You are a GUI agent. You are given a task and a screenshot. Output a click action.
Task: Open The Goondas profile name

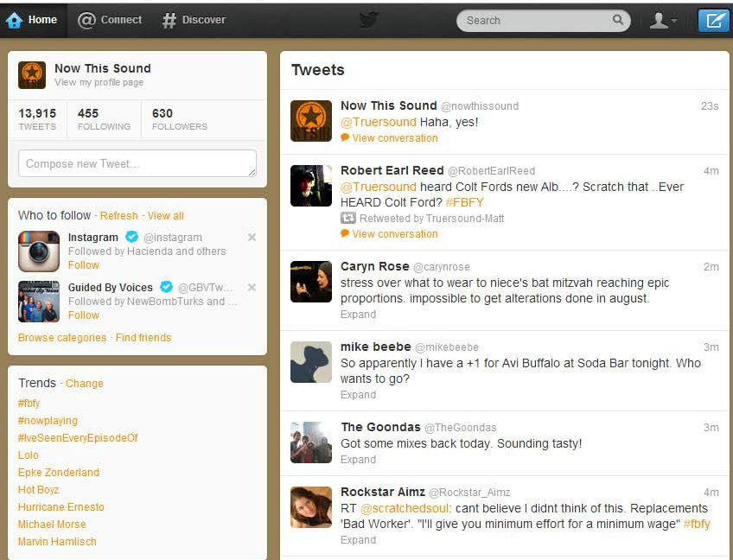(x=381, y=427)
